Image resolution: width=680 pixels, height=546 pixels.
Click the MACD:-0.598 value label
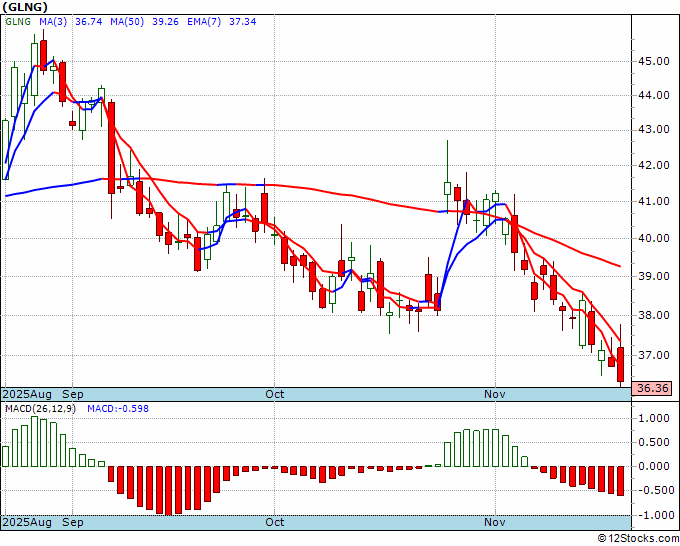tap(118, 409)
